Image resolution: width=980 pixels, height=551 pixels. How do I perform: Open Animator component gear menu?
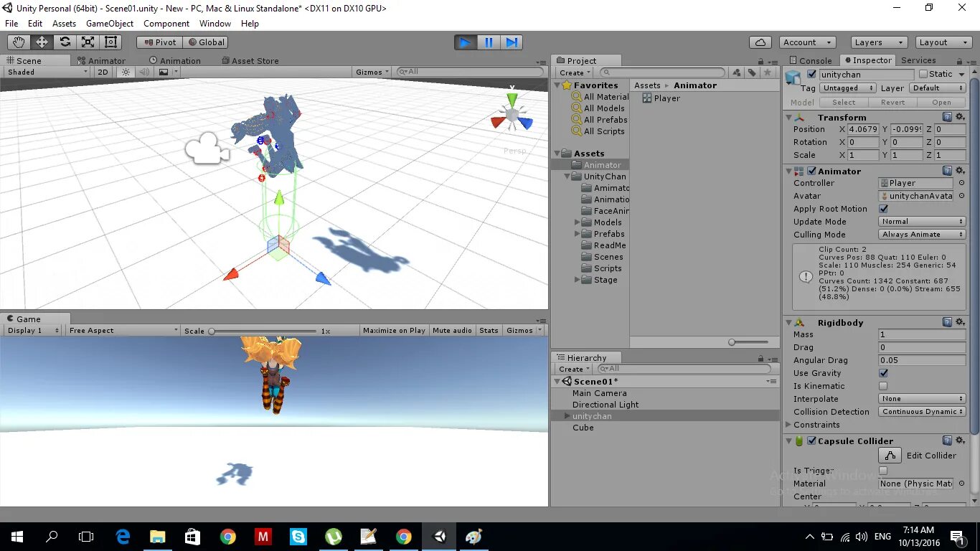(960, 171)
